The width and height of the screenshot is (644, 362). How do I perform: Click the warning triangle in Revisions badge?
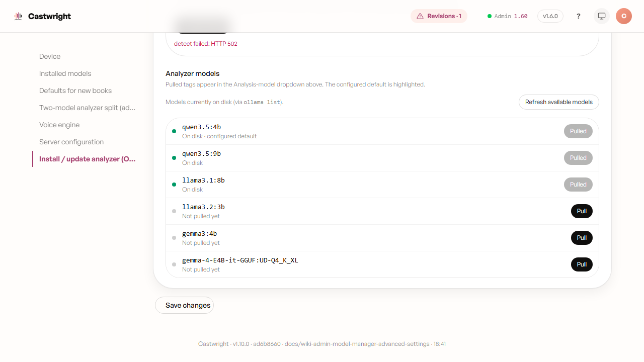coord(420,16)
